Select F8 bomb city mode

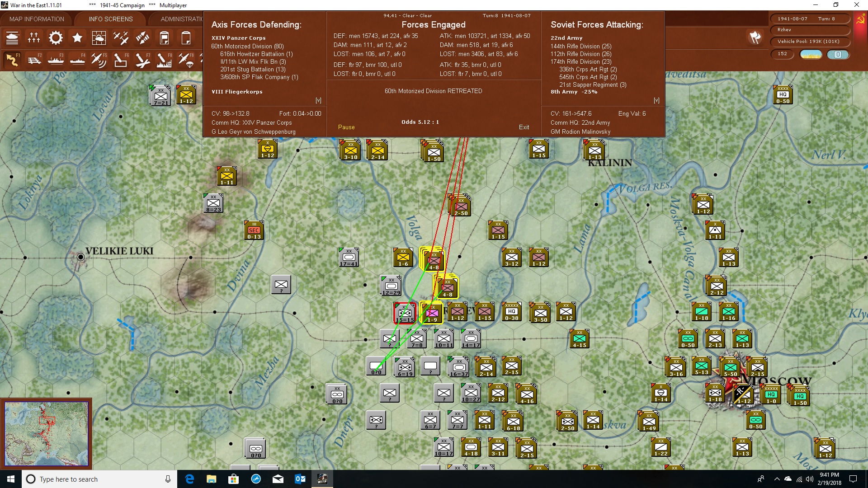click(x=164, y=60)
